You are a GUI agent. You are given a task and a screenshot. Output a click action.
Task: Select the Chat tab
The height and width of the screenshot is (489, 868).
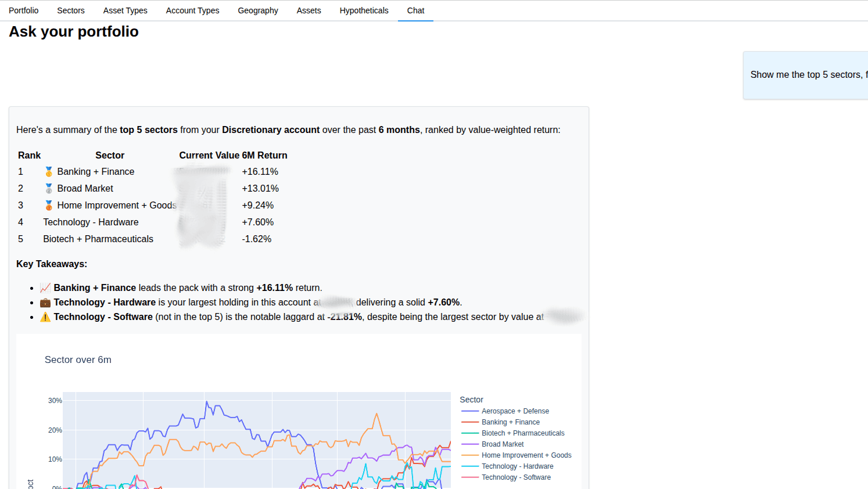click(416, 10)
